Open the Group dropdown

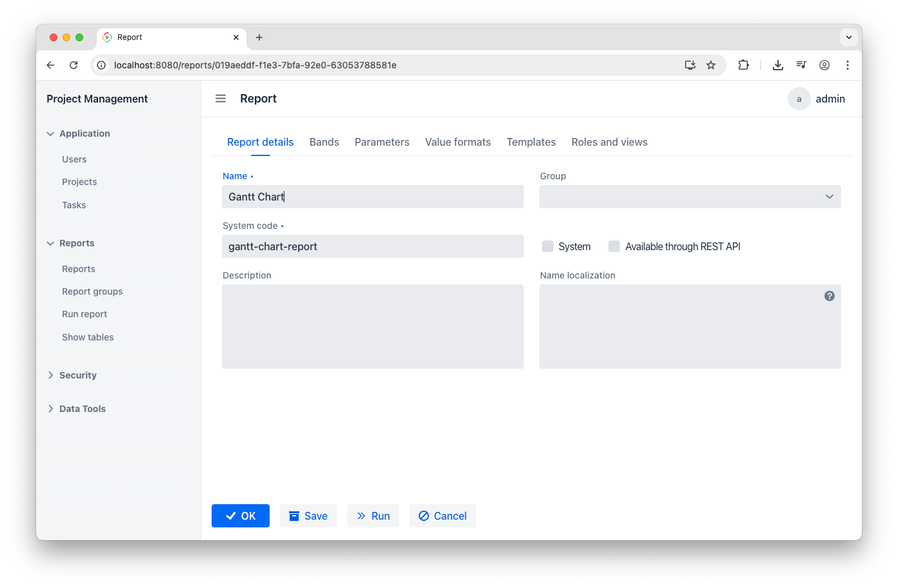pyautogui.click(x=690, y=197)
